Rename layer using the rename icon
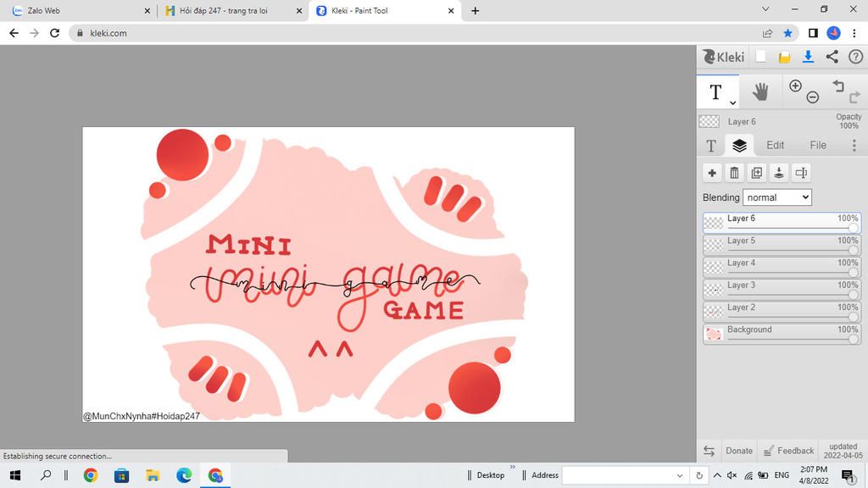This screenshot has height=488, width=868. (x=801, y=173)
